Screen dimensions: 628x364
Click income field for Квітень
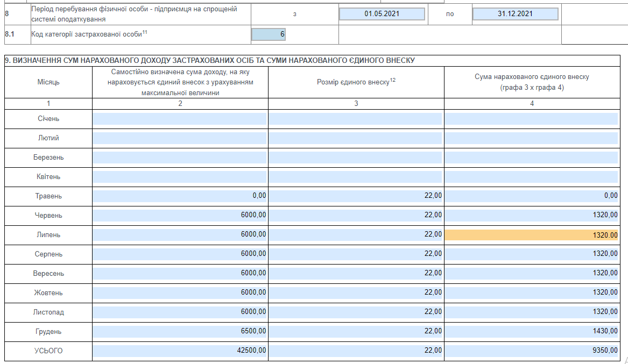(179, 177)
